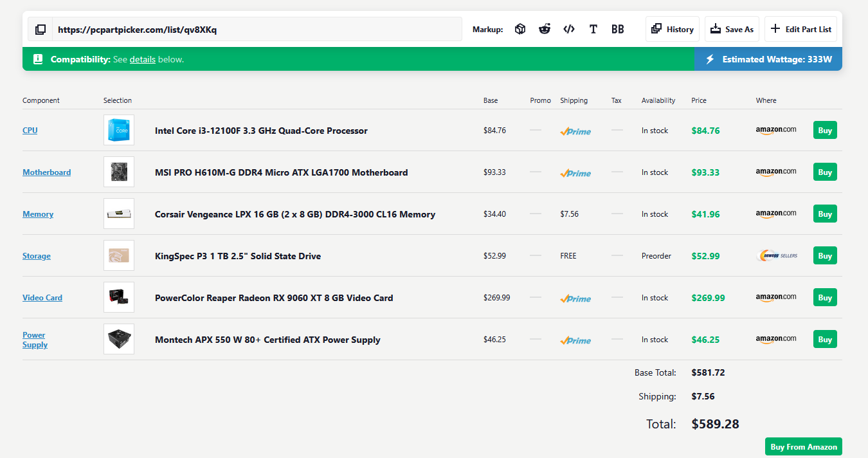The width and height of the screenshot is (868, 458).
Task: Click the compatibility info icon
Action: click(x=38, y=59)
